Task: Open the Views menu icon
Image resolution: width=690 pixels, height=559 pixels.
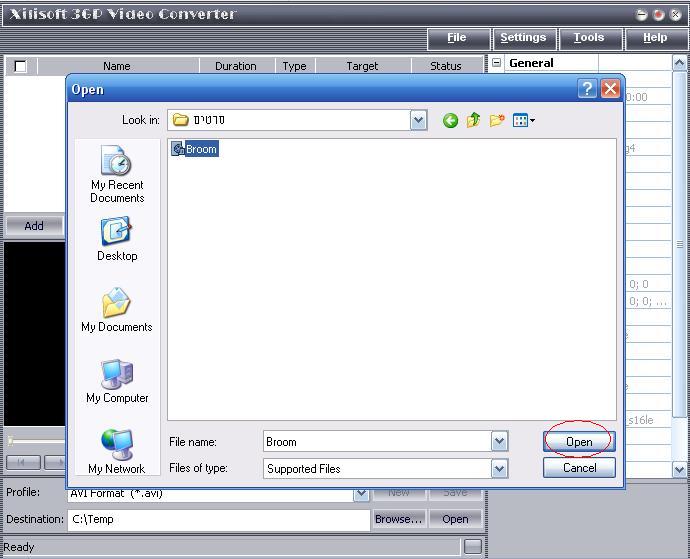Action: (523, 121)
